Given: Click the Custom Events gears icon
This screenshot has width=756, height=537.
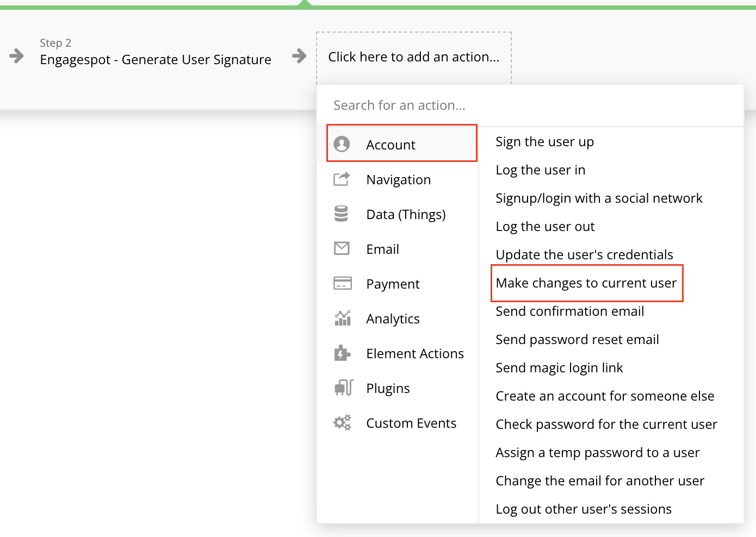Looking at the screenshot, I should click(342, 422).
